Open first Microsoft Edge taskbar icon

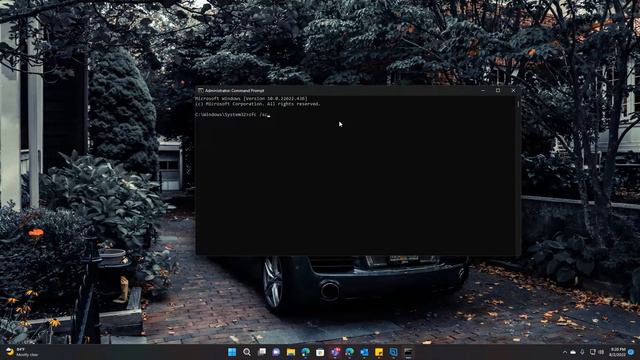pos(305,352)
